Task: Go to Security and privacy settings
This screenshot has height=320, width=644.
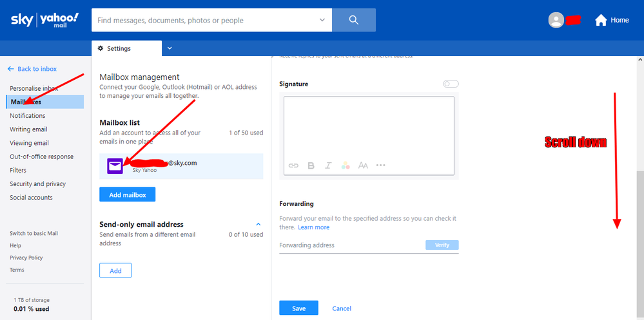Action: pyautogui.click(x=37, y=184)
